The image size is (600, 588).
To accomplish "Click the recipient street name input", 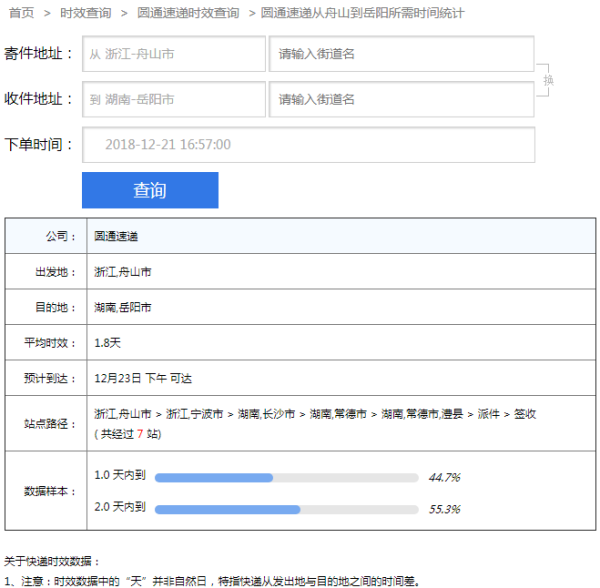I will (401, 99).
